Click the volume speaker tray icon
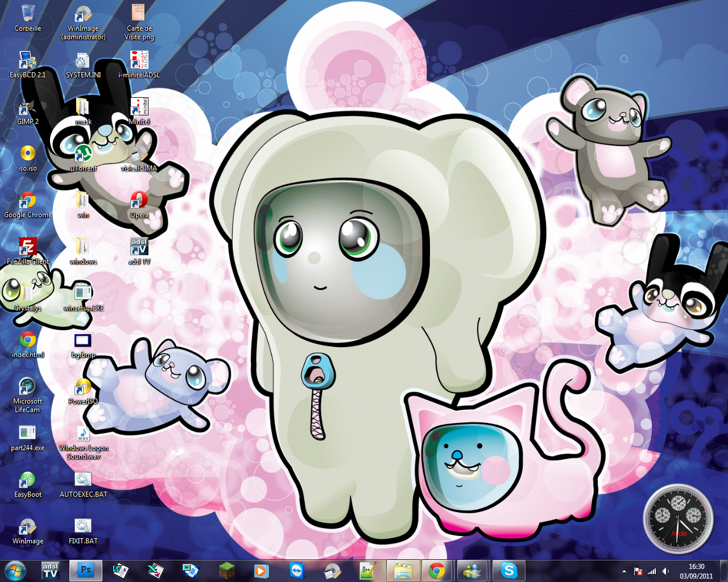Image resolution: width=728 pixels, height=582 pixels. click(665, 571)
